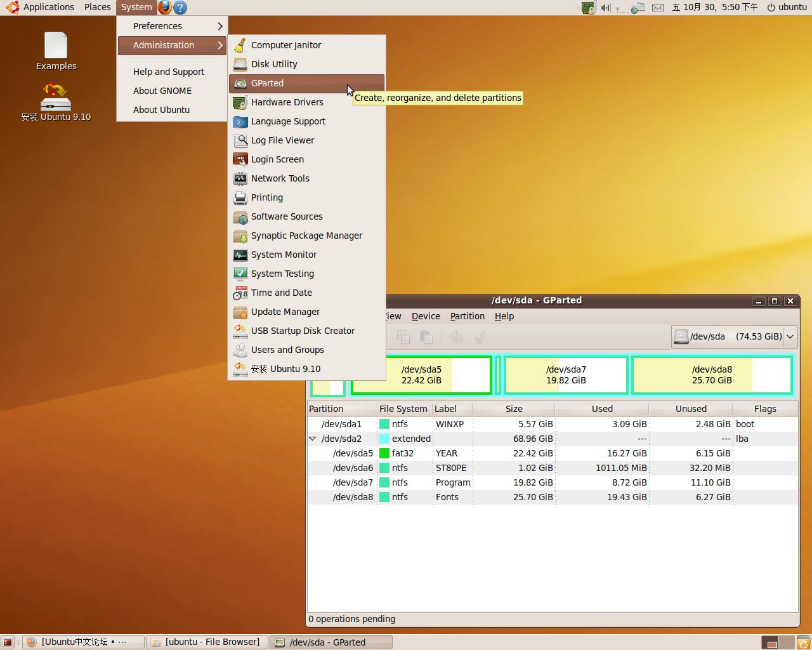Viewport: 812px width, 650px height.
Task: Open the Places menu
Action: coord(97,7)
